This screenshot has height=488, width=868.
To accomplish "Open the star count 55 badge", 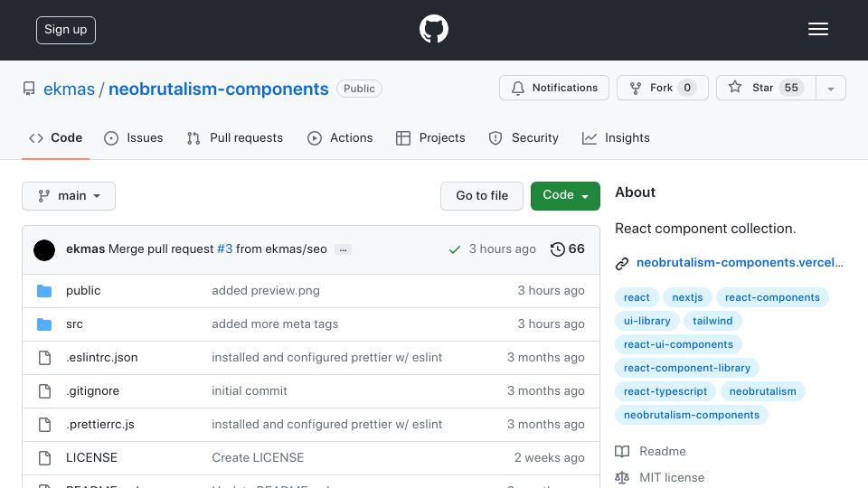I will (791, 88).
